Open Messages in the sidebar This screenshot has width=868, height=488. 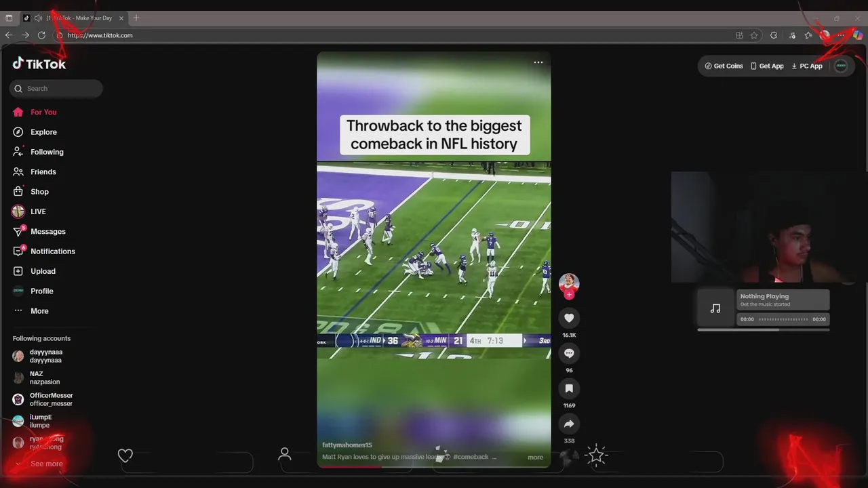point(39,231)
